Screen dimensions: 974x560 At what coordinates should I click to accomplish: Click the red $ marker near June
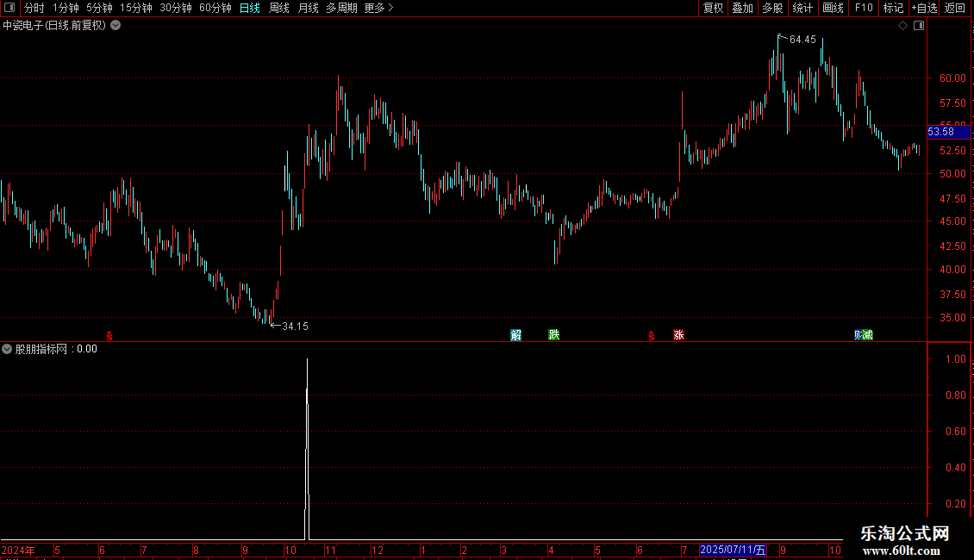pos(109,336)
